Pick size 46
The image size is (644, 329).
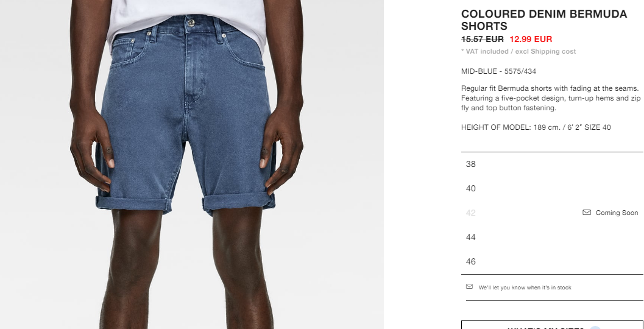(552, 261)
